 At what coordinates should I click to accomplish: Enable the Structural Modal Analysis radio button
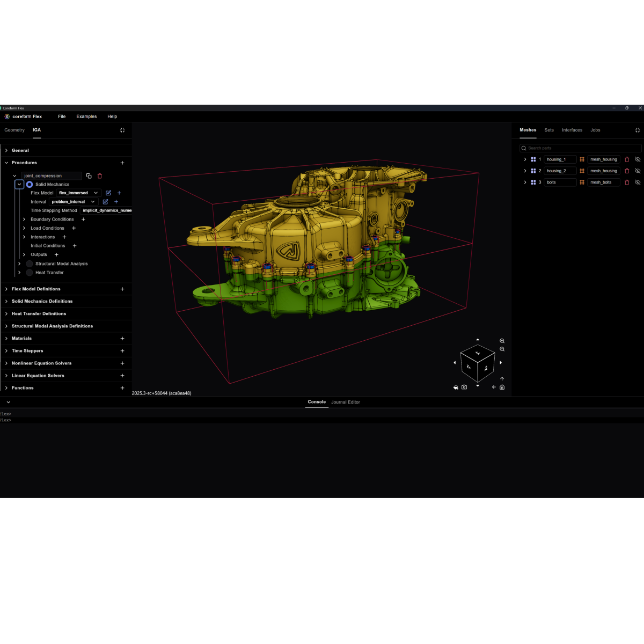tap(30, 264)
